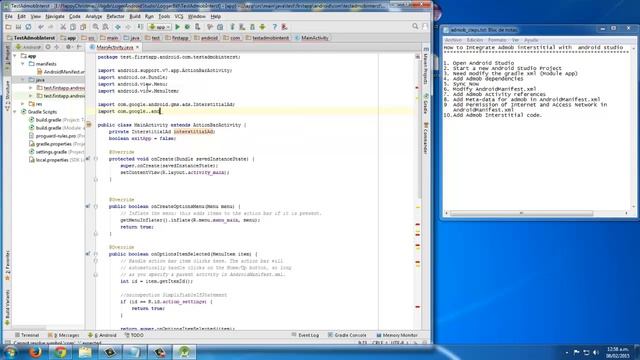Select build.gradle (Project) file
The width and height of the screenshot is (640, 360).
56,120
